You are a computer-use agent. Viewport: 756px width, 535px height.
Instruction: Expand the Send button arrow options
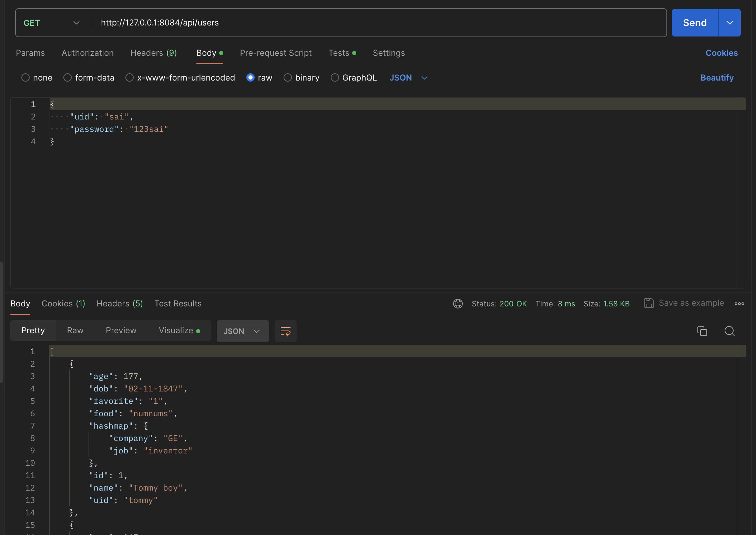click(729, 23)
